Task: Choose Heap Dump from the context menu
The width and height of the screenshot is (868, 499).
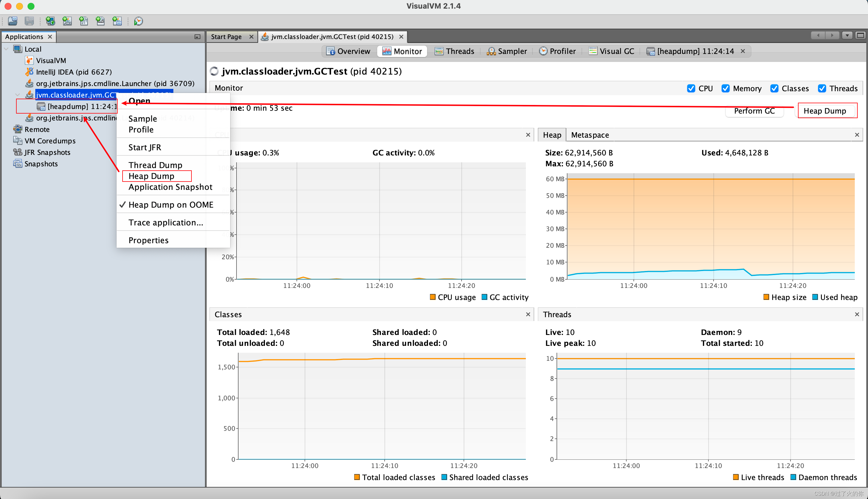Action: click(151, 176)
